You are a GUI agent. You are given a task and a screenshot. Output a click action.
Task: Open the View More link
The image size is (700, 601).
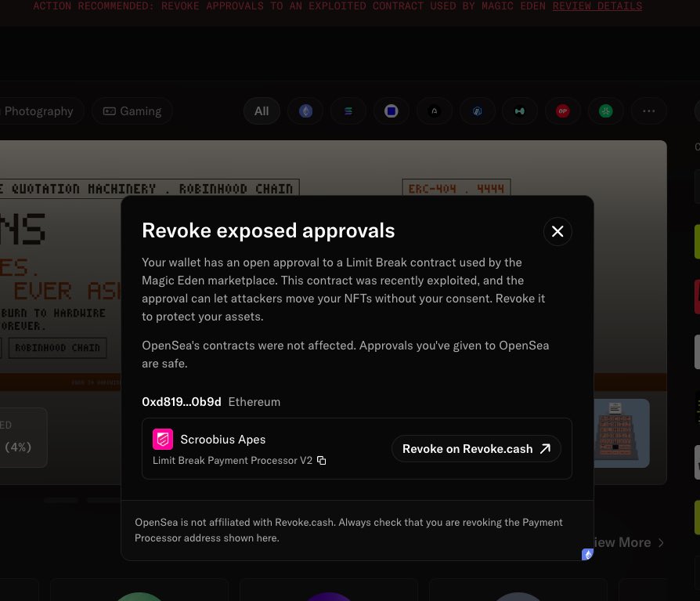pyautogui.click(x=629, y=542)
